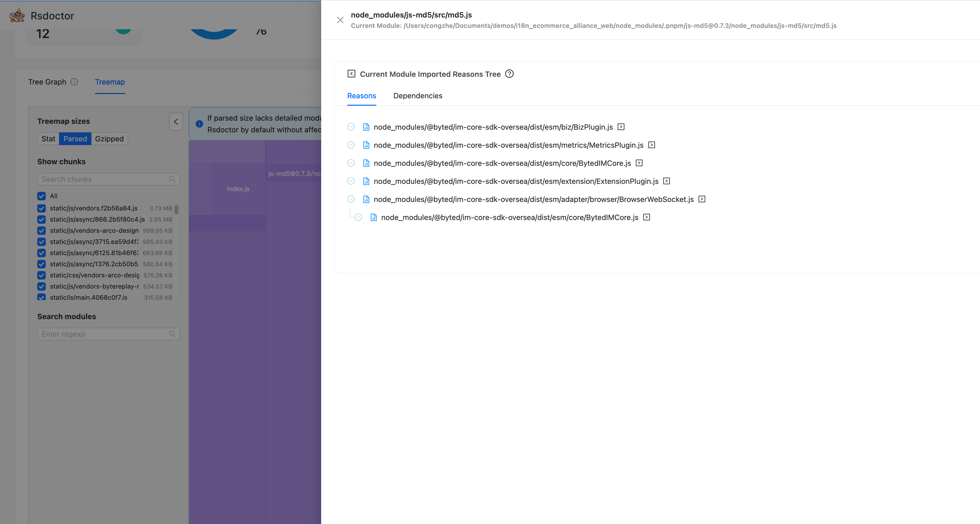Screen dimensions: 980x524
Task: Select the Gzipped size option
Action: (x=109, y=139)
